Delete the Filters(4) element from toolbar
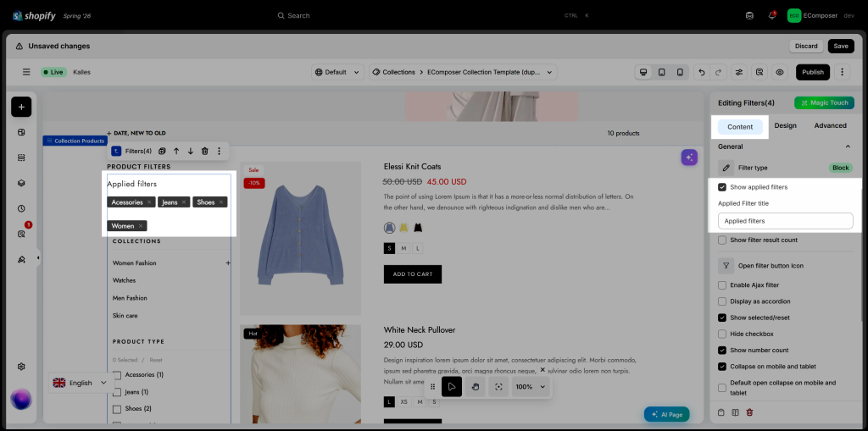 205,151
